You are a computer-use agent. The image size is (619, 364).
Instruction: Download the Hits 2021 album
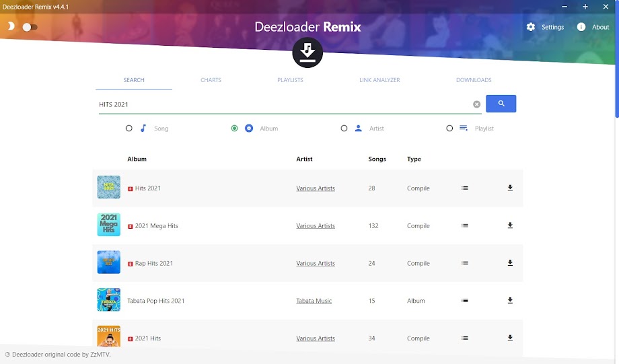click(510, 188)
